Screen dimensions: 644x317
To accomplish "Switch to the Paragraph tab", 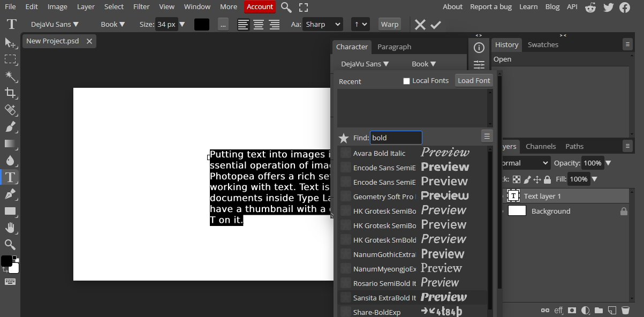I will [394, 47].
